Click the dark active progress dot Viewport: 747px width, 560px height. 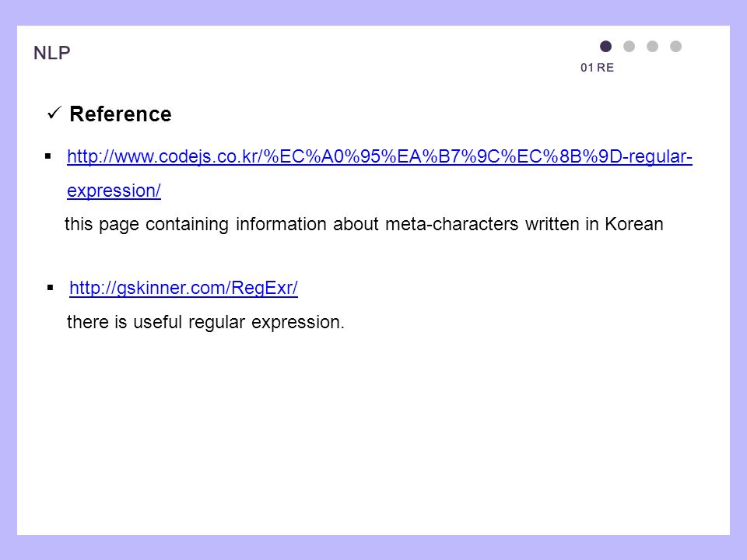pos(605,46)
